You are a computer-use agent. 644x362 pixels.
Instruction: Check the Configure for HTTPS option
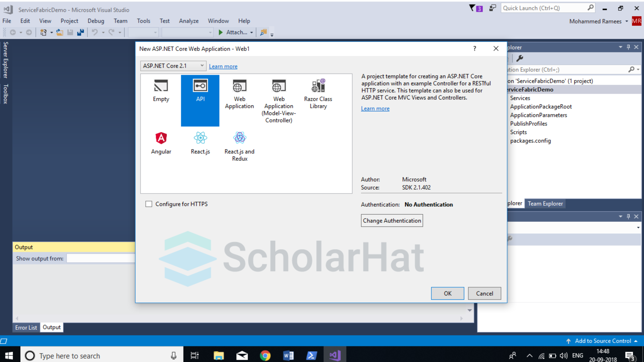pos(149,204)
